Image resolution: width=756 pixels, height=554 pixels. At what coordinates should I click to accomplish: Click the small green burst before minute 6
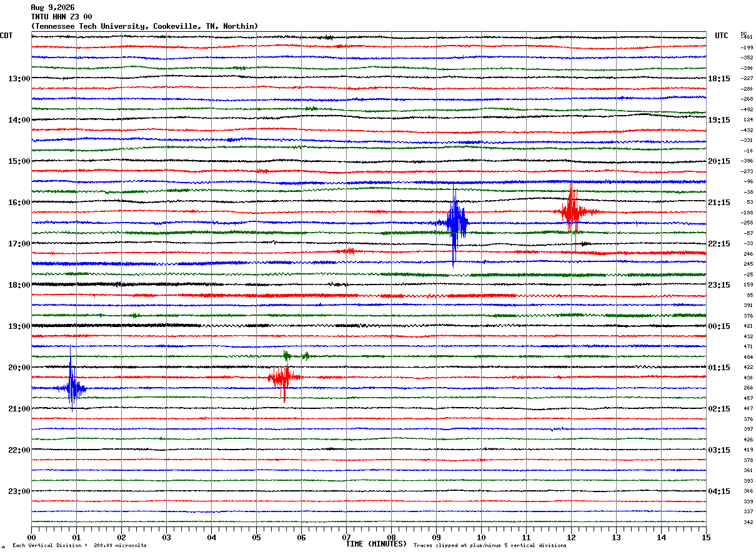pos(287,356)
